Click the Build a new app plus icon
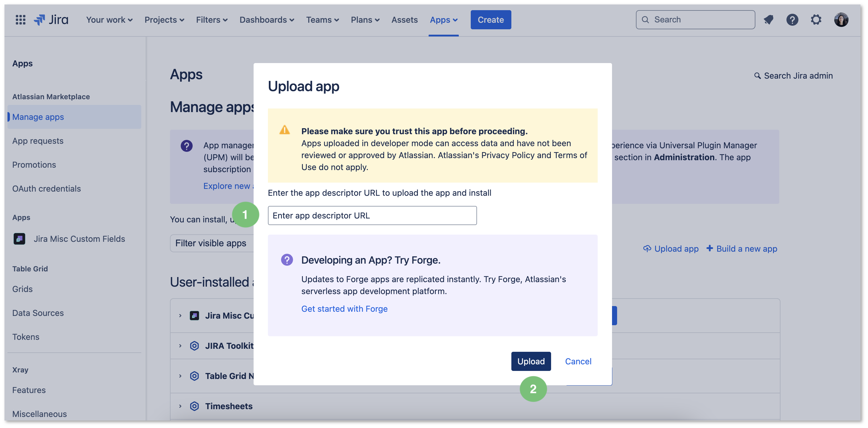868x428 pixels. pyautogui.click(x=710, y=248)
